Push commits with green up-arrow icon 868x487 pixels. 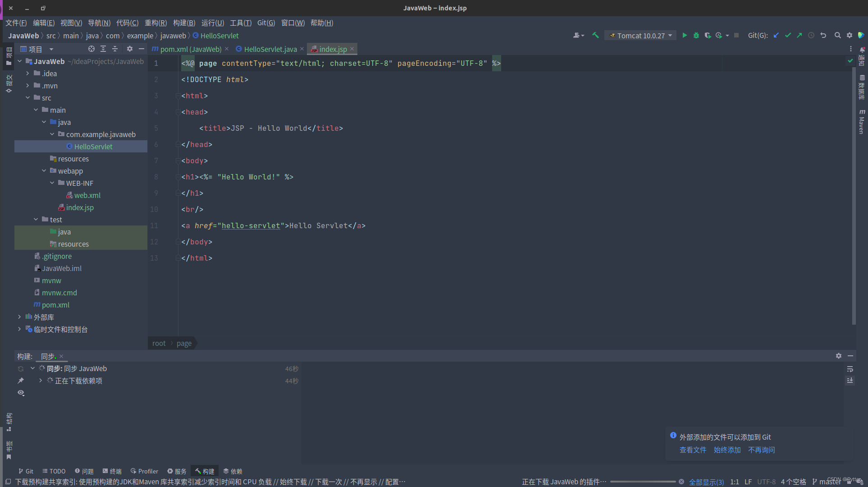click(x=799, y=36)
